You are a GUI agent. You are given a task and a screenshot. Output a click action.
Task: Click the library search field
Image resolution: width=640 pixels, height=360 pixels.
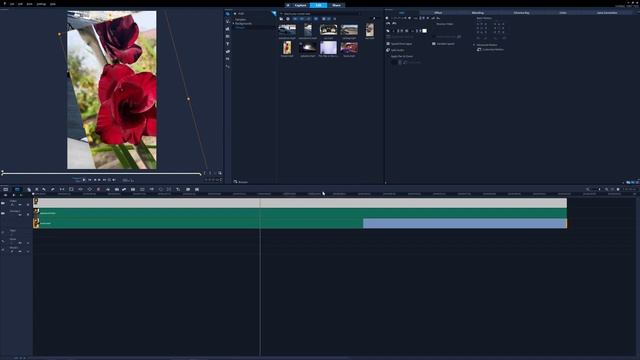pyautogui.click(x=320, y=14)
